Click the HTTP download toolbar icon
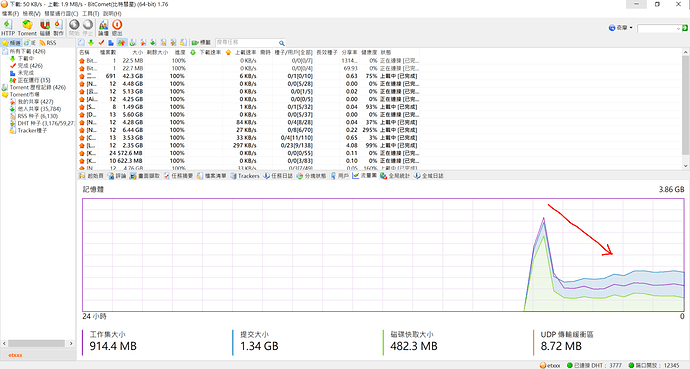The width and height of the screenshot is (690, 369). [x=7, y=27]
